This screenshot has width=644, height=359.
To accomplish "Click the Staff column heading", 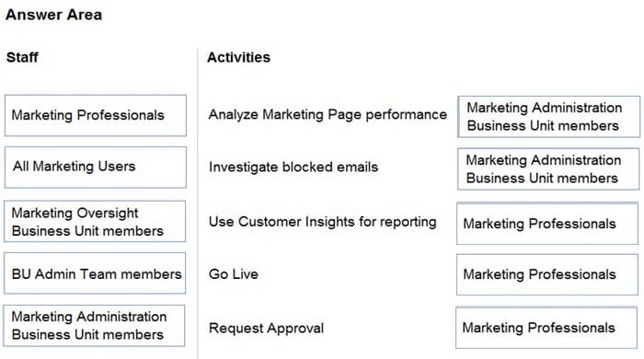I will pyautogui.click(x=22, y=57).
